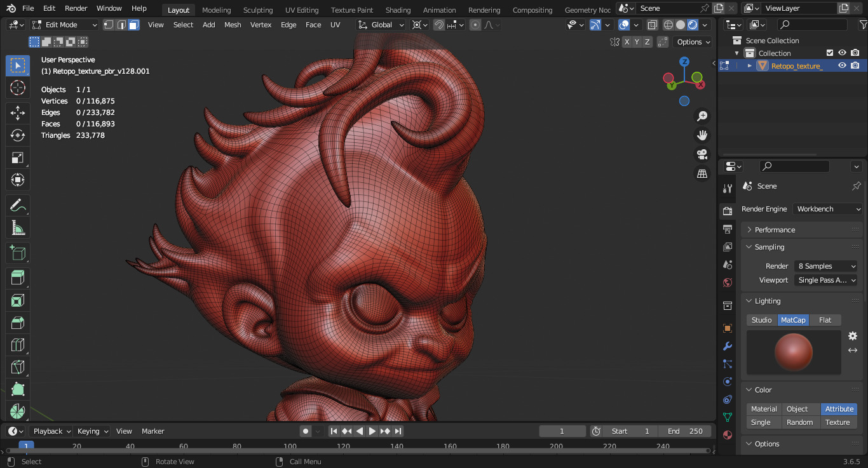This screenshot has width=868, height=468.
Task: Select the Rotate tool
Action: (17, 135)
